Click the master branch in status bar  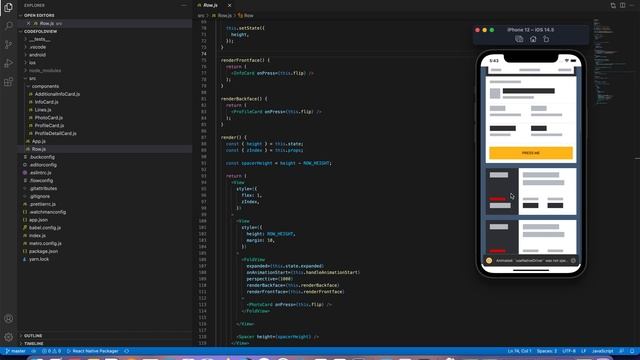16,351
